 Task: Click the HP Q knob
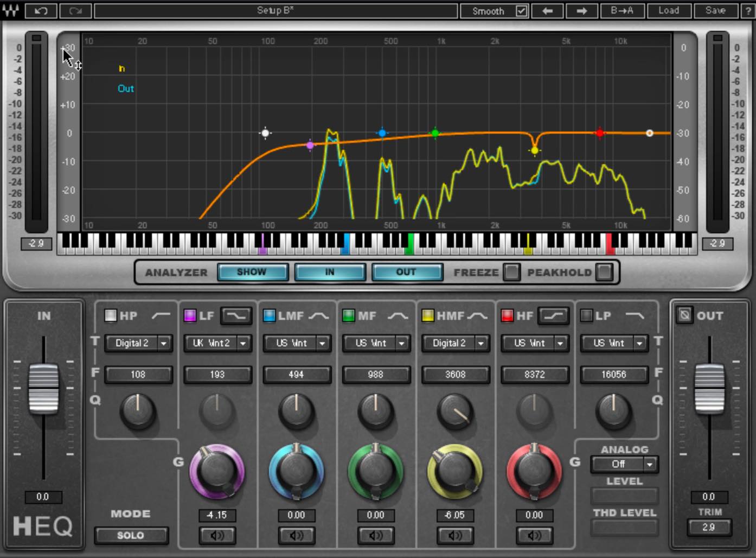[x=138, y=411]
